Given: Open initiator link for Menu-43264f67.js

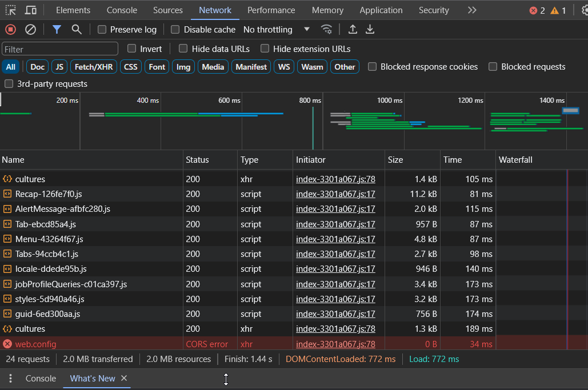Looking at the screenshot, I should pyautogui.click(x=335, y=239).
